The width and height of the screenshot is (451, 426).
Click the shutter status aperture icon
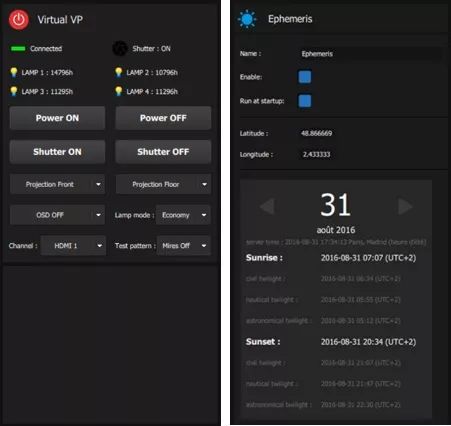click(120, 49)
